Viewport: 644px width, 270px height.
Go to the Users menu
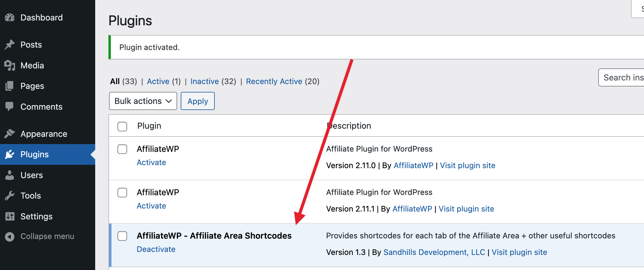coord(32,175)
